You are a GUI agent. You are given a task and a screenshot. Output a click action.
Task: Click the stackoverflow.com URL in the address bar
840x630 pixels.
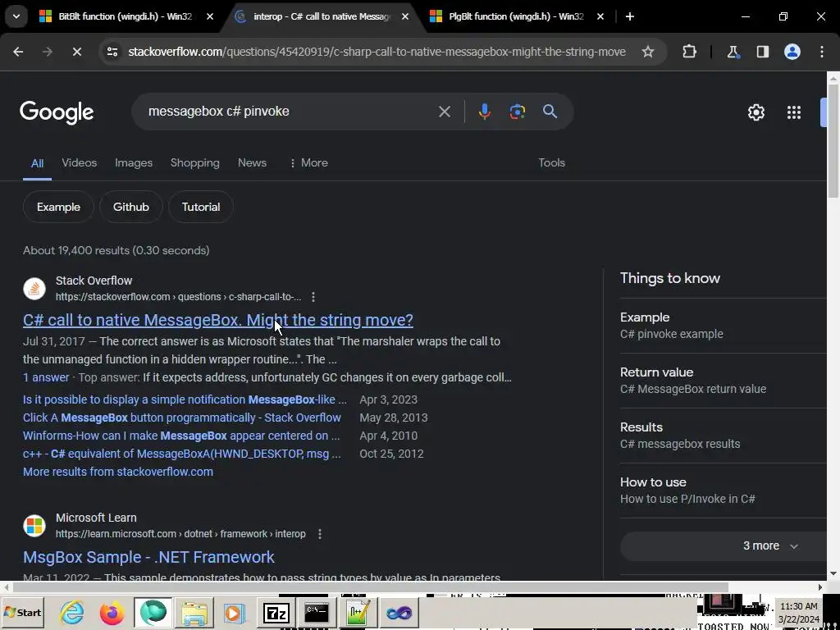click(x=377, y=52)
